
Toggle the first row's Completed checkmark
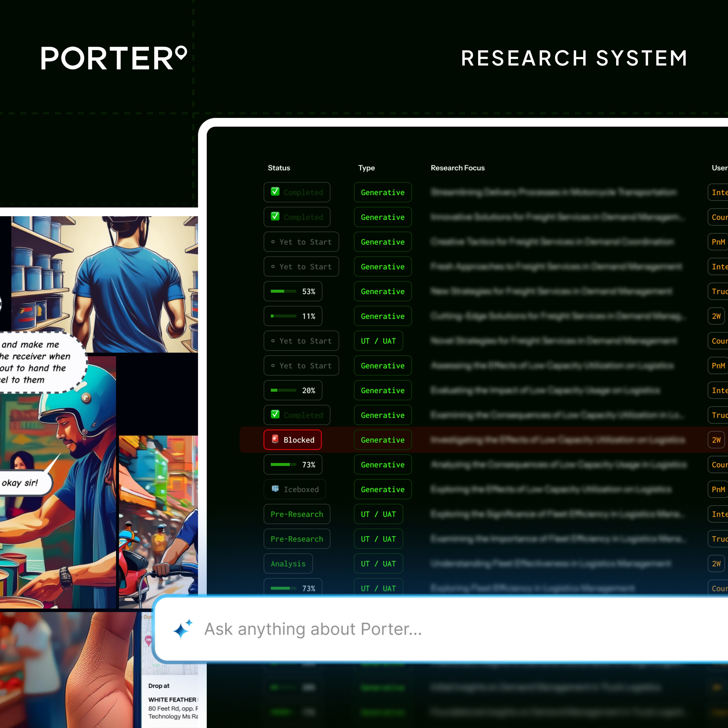coord(275,192)
